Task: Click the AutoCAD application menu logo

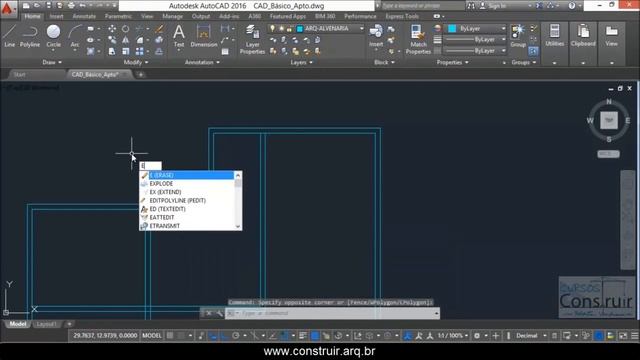Action: (x=7, y=8)
